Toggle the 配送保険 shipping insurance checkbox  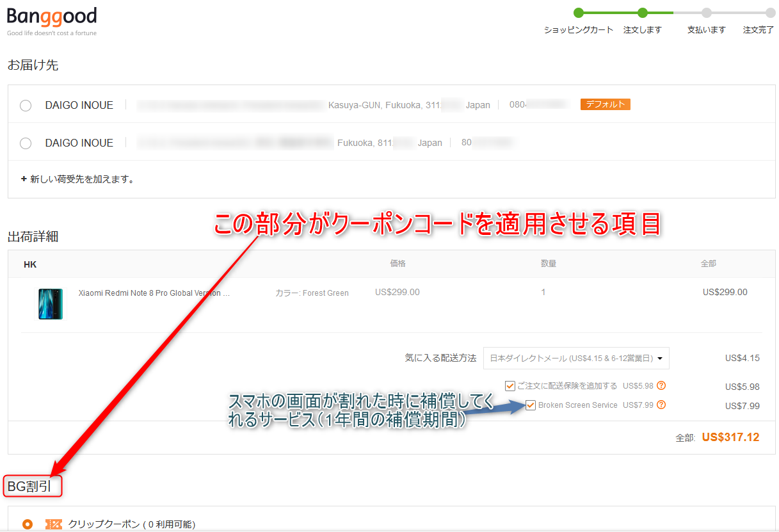[x=510, y=386]
